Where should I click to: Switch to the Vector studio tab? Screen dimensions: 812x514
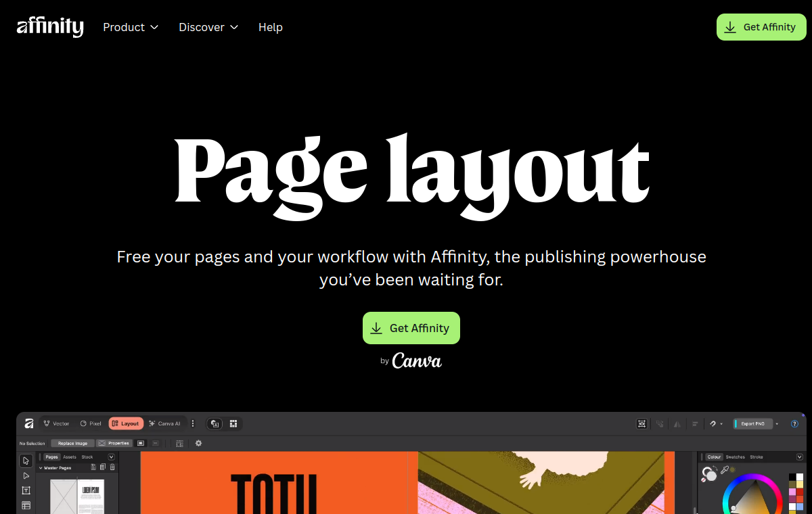pyautogui.click(x=56, y=423)
